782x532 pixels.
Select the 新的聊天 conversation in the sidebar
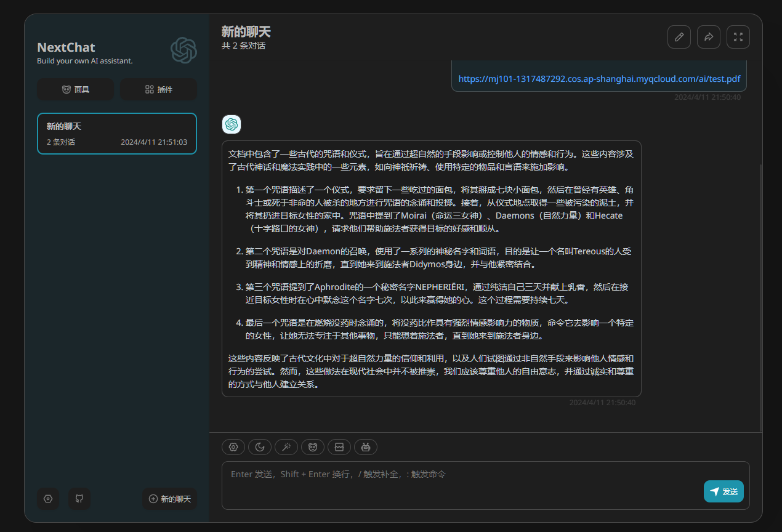pos(117,134)
